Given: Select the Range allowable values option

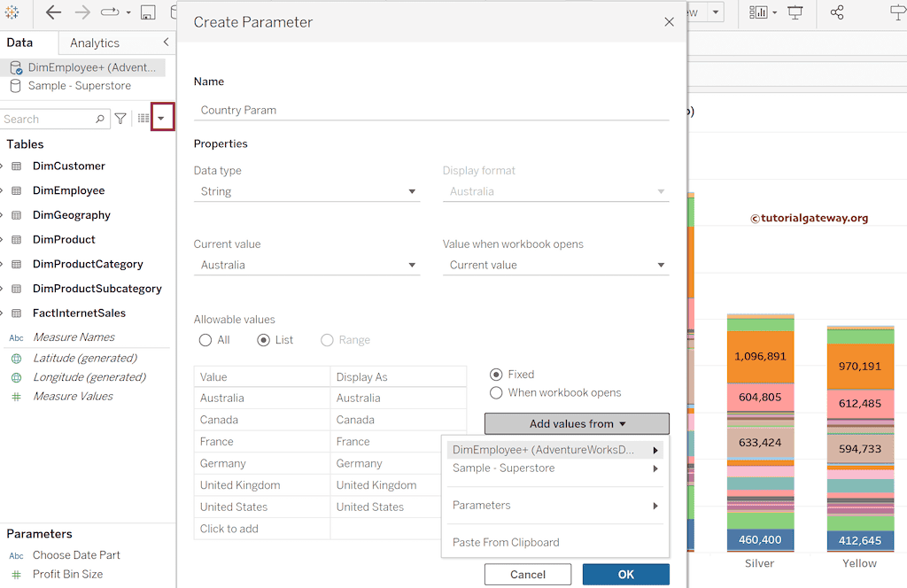Looking at the screenshot, I should tap(328, 340).
